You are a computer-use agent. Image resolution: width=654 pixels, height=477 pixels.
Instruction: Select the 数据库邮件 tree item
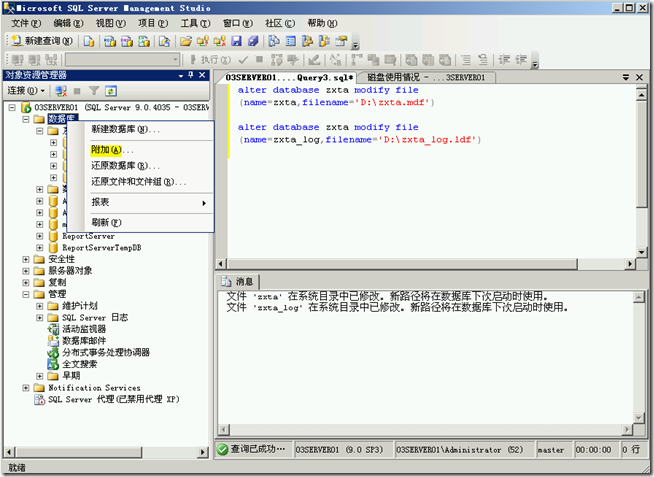point(84,341)
